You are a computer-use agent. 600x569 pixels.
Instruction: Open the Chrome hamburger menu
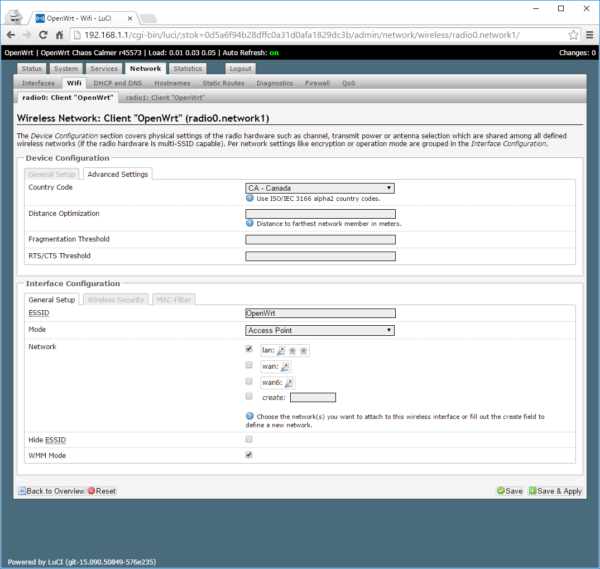(589, 35)
